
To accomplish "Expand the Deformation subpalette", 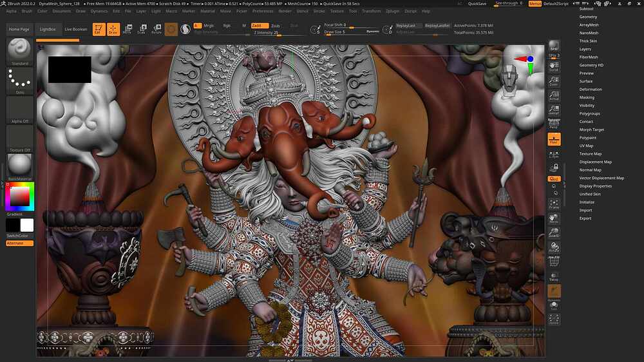I will (x=591, y=89).
